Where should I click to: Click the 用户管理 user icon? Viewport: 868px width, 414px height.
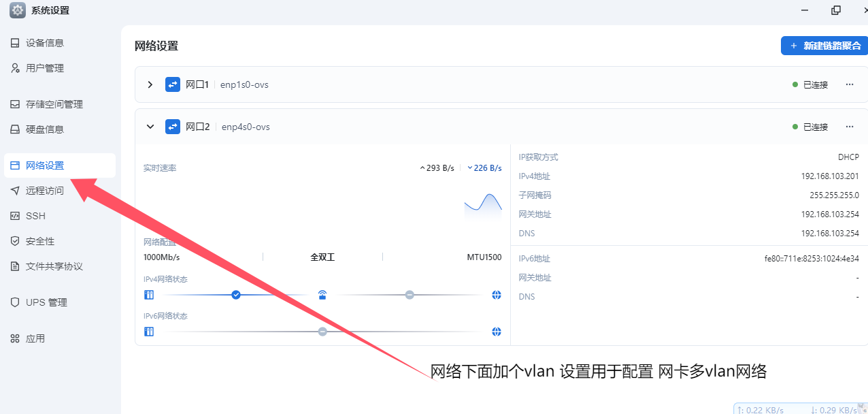tap(15, 68)
